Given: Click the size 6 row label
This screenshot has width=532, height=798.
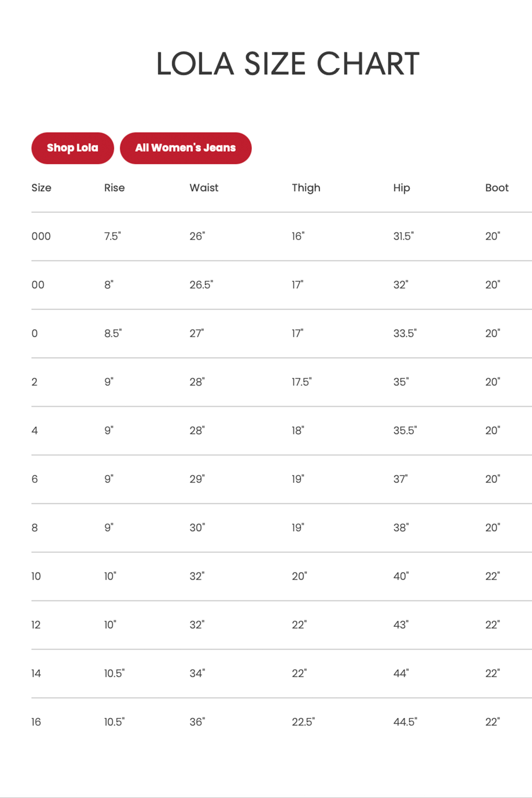Looking at the screenshot, I should point(35,479).
